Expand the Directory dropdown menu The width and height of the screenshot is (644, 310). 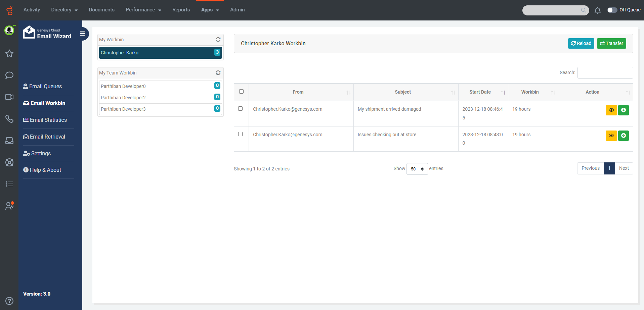pyautogui.click(x=64, y=10)
